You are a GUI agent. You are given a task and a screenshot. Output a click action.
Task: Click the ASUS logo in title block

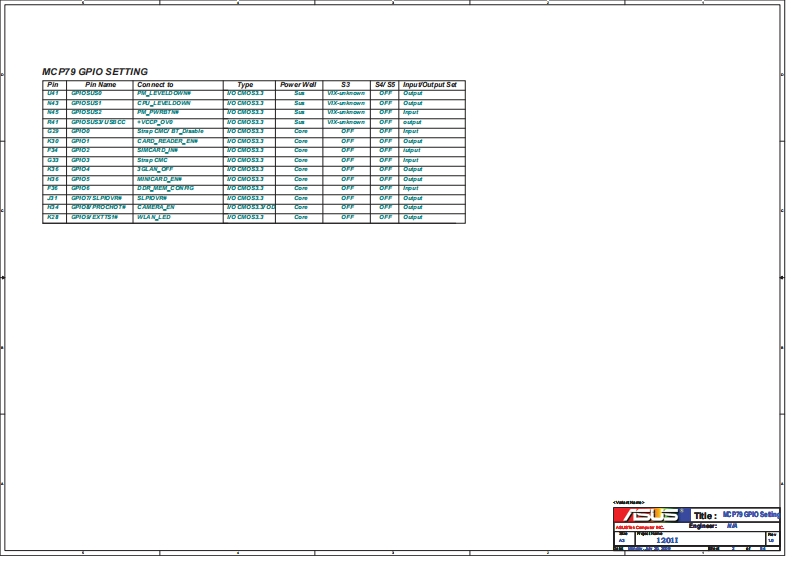point(650,515)
